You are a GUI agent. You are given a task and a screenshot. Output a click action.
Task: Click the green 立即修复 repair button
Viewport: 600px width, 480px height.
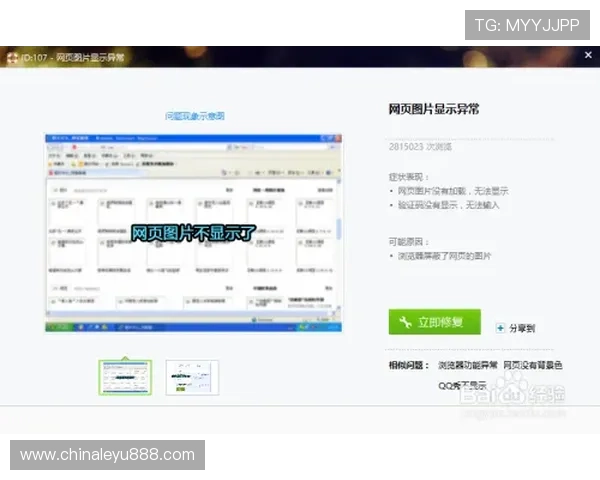[x=434, y=322]
